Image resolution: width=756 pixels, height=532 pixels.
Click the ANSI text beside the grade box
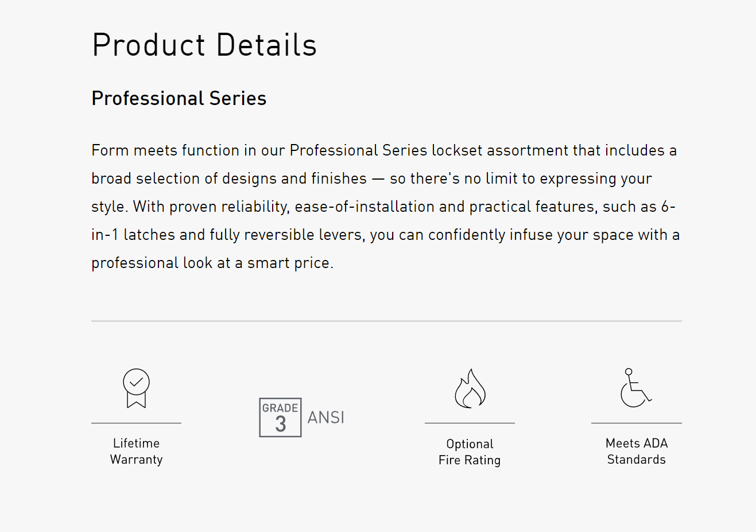pos(326,417)
